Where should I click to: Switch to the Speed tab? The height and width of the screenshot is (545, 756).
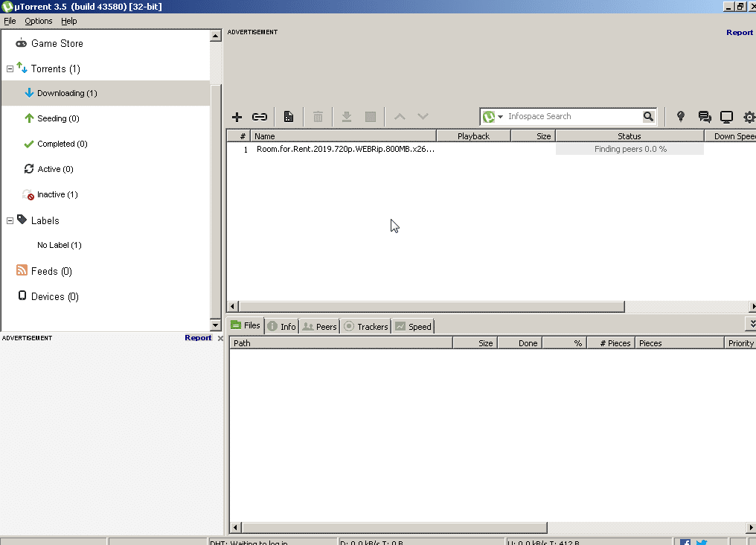(x=413, y=327)
